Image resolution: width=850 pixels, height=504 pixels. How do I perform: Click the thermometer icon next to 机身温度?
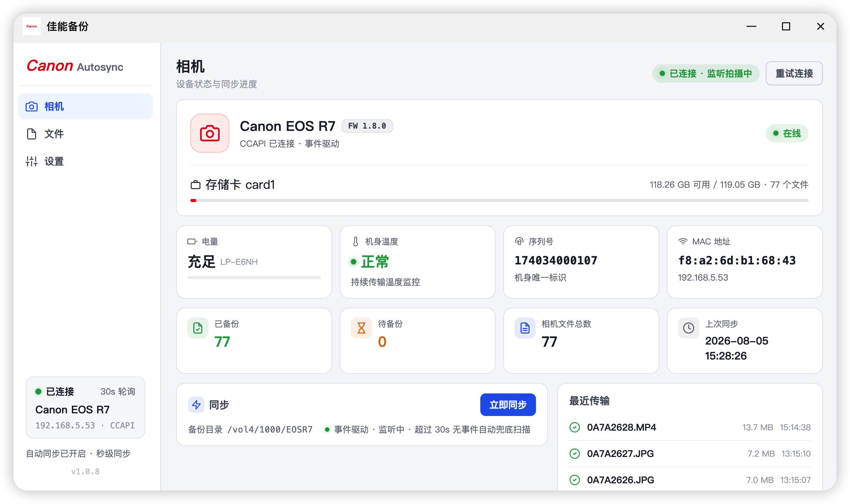[x=355, y=241]
